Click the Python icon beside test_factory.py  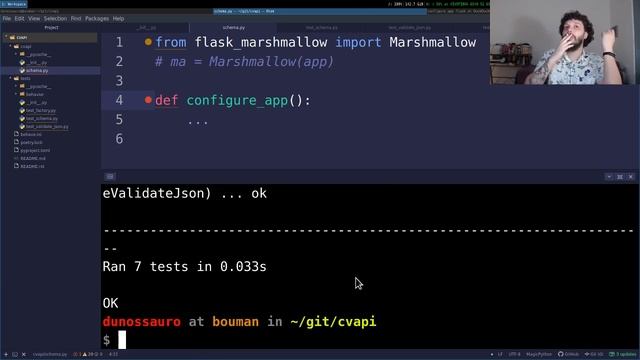22,111
